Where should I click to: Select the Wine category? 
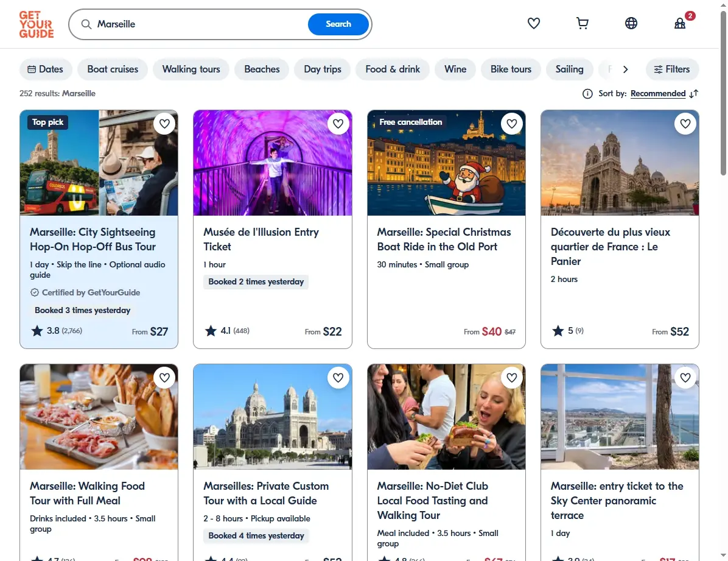[455, 69]
